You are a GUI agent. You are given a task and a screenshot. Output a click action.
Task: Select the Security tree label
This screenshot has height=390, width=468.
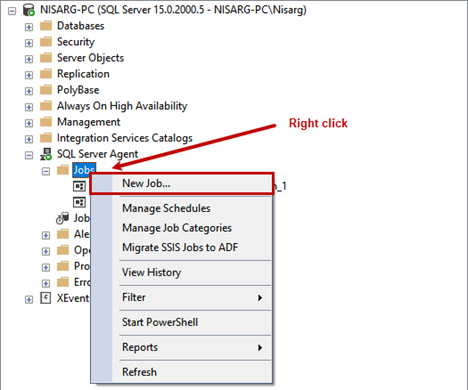click(x=76, y=42)
